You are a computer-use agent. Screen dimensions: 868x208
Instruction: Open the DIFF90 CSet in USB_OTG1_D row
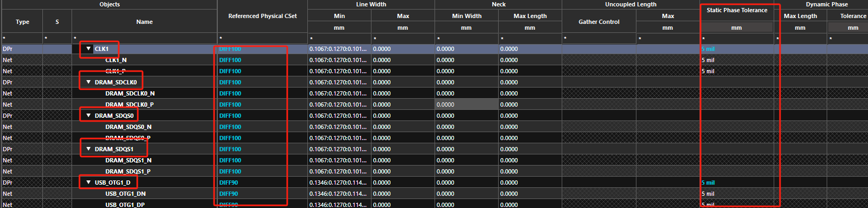pos(228,183)
